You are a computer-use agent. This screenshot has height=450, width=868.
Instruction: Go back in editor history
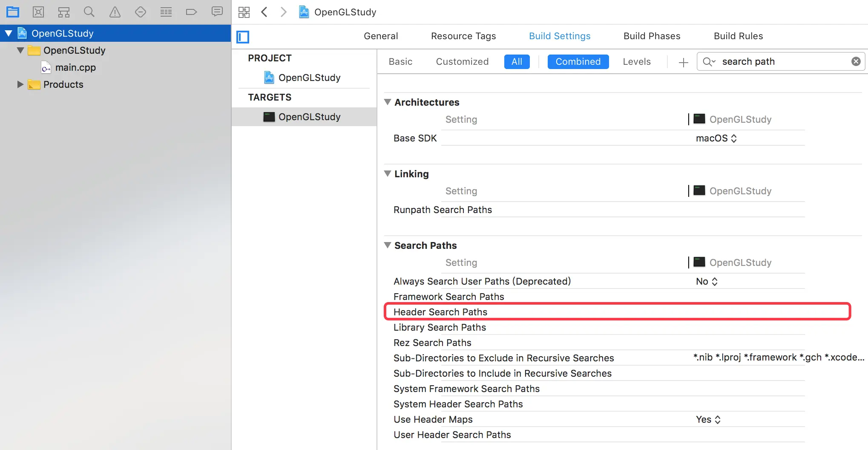[x=264, y=12]
